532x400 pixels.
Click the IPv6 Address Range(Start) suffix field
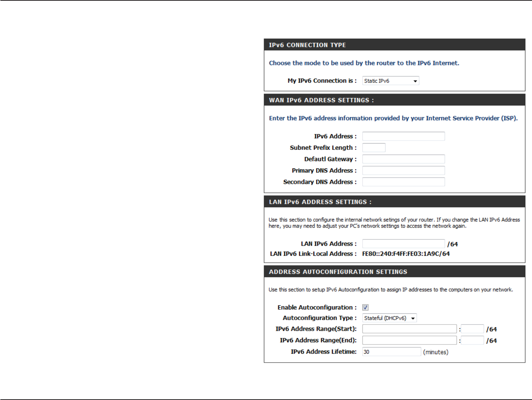click(x=472, y=329)
